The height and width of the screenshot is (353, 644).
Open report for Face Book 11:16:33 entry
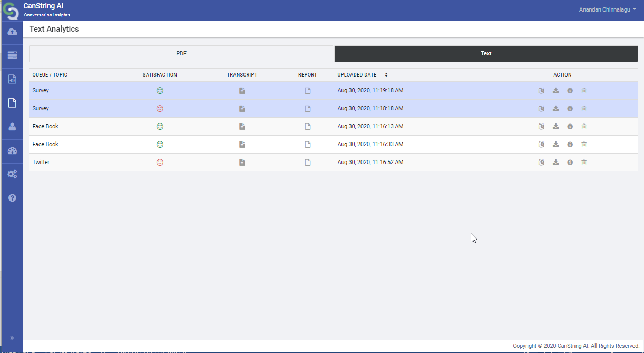coord(308,145)
